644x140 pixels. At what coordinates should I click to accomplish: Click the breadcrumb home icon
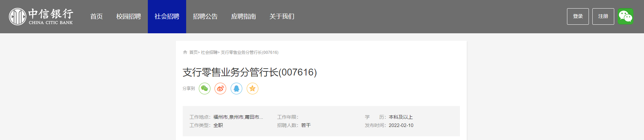click(x=185, y=52)
